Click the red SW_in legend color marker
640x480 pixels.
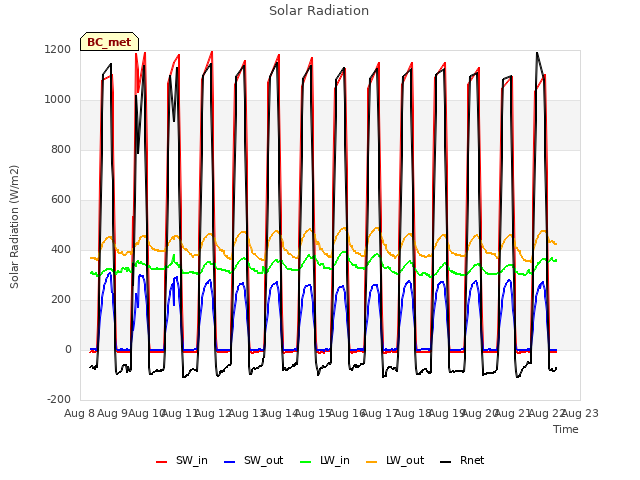[x=162, y=462]
